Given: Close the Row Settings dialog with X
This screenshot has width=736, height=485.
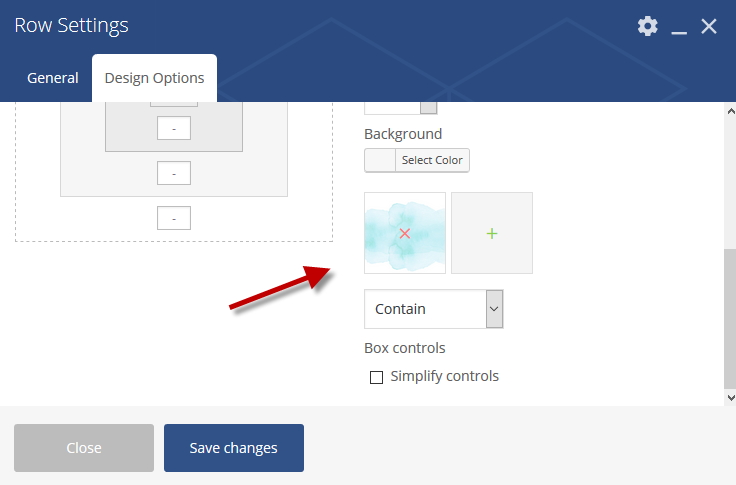Looking at the screenshot, I should (x=709, y=26).
